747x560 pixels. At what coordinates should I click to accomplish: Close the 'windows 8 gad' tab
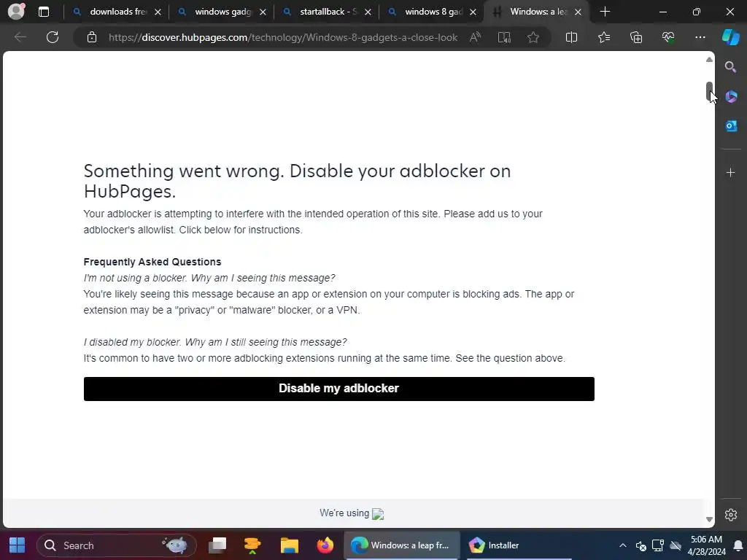pyautogui.click(x=473, y=12)
